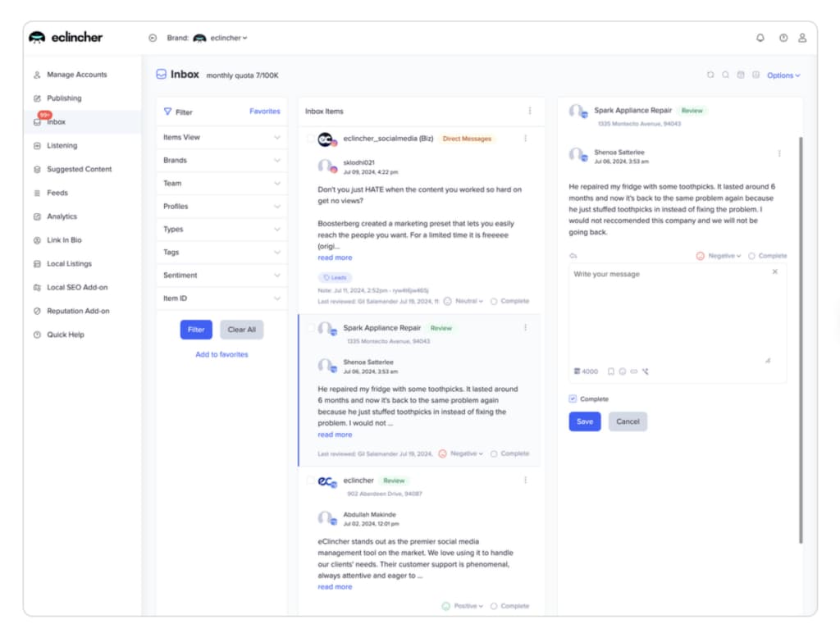Image resolution: width=840 pixels, height=633 pixels.
Task: Open the Options dropdown
Action: tap(782, 74)
